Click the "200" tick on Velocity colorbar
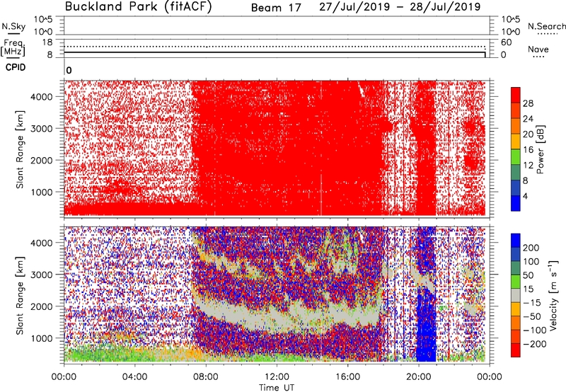 [x=531, y=248]
